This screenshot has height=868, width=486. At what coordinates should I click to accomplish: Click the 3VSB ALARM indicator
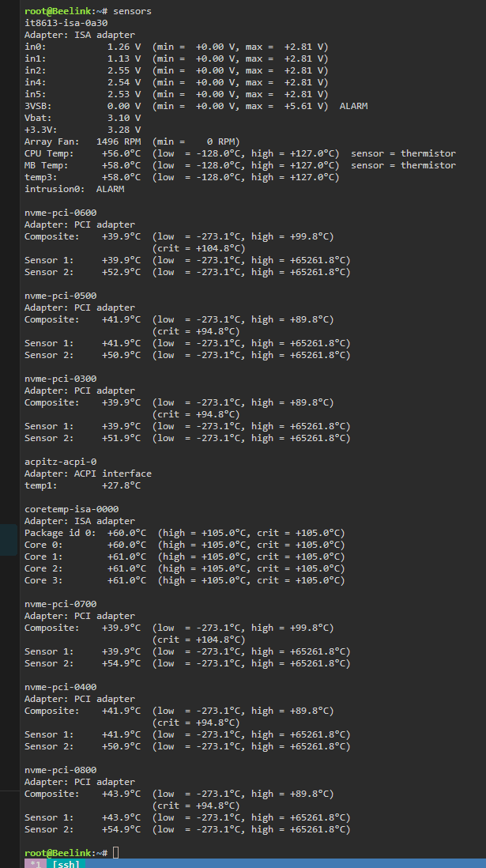point(353,106)
